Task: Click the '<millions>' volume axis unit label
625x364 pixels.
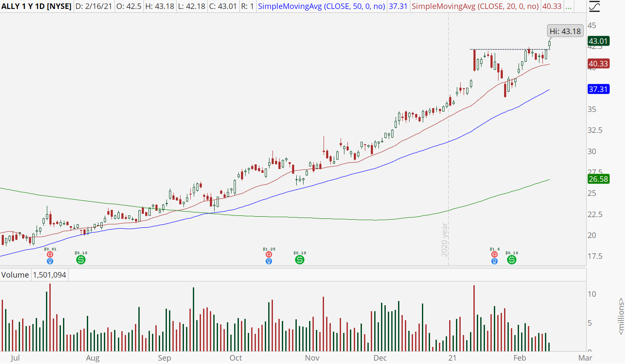Action: (x=621, y=316)
